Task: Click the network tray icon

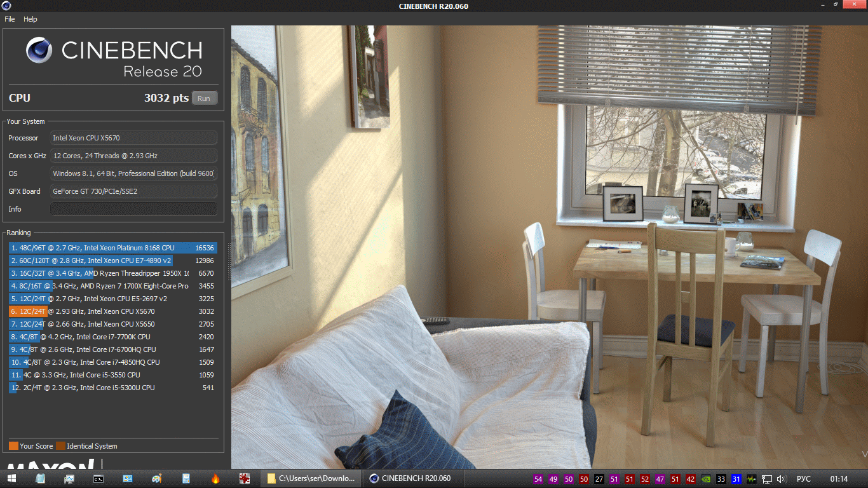Action: (x=767, y=479)
